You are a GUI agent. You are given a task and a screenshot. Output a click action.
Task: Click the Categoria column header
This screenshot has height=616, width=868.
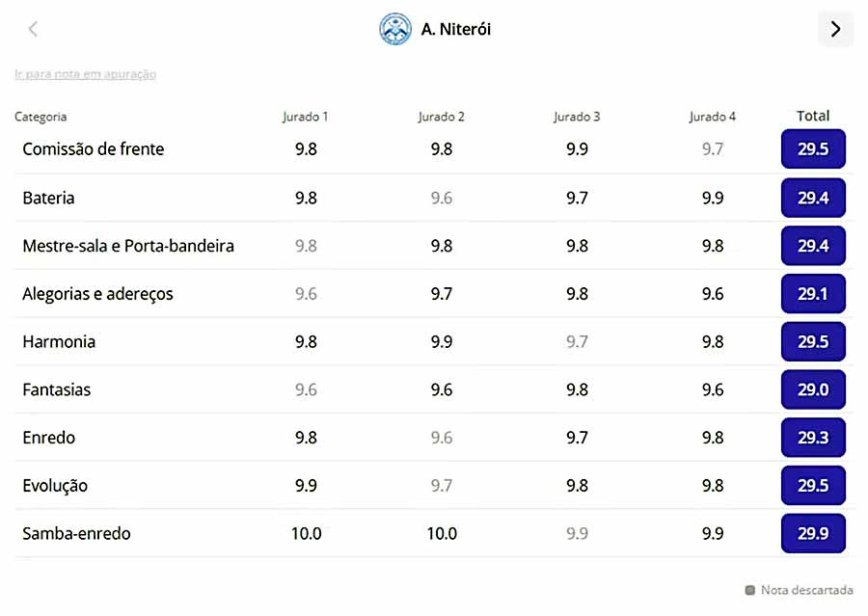[x=41, y=117]
